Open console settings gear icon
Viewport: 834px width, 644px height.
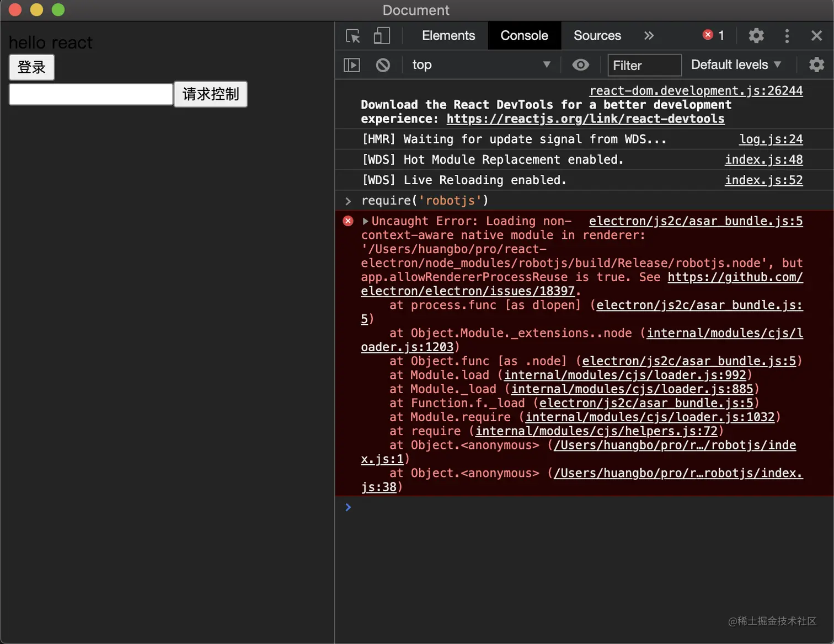[816, 65]
